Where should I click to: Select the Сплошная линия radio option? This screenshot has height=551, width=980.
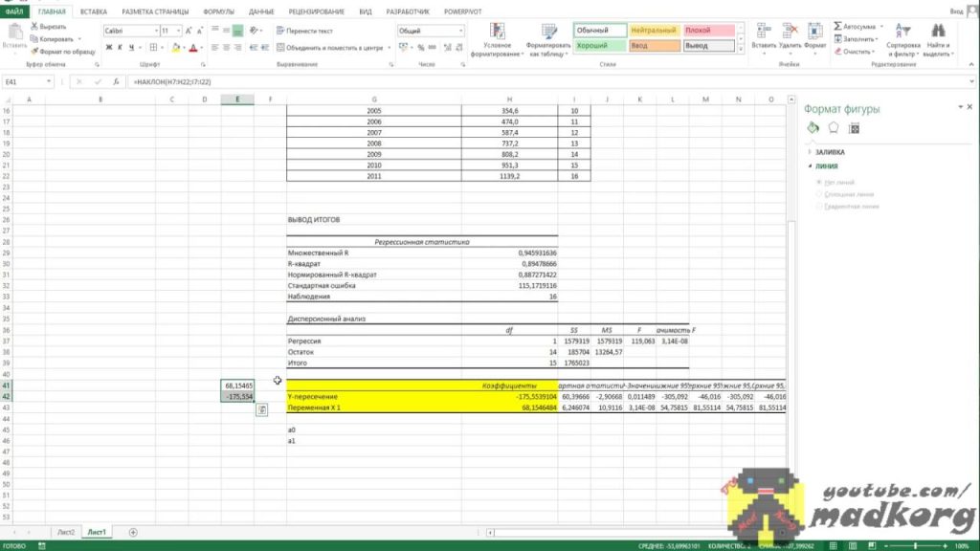(819, 194)
